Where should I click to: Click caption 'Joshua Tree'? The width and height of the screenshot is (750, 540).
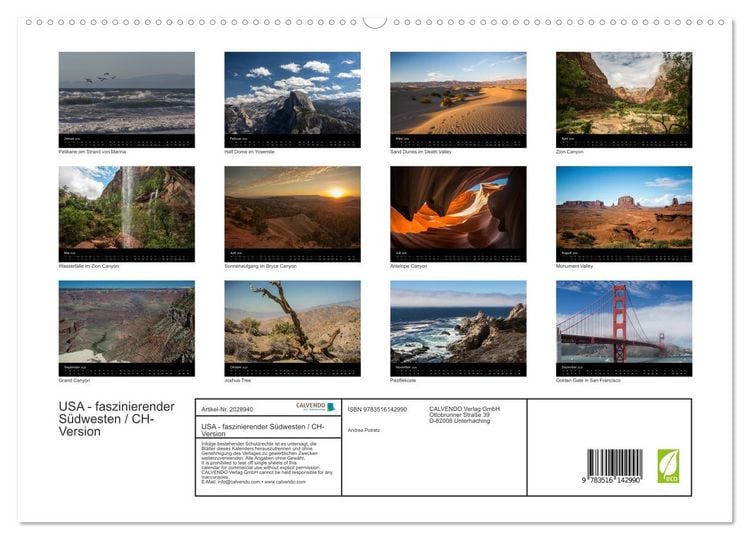(x=237, y=380)
